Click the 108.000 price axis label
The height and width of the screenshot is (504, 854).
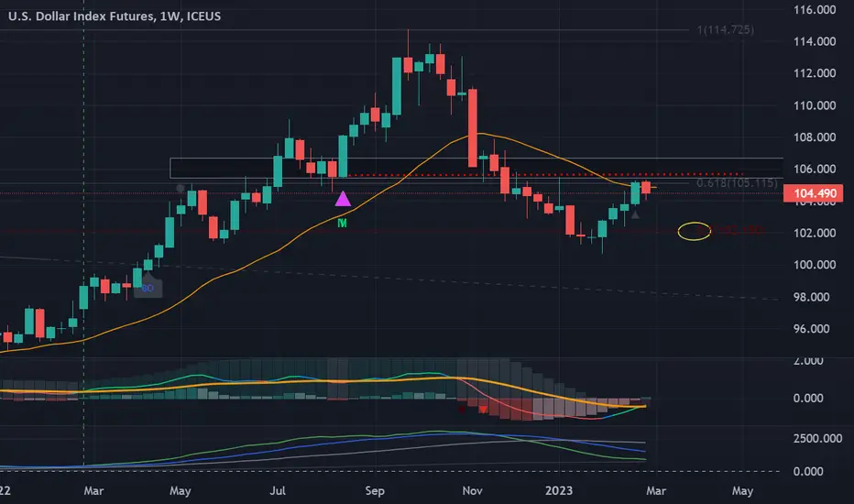815,137
